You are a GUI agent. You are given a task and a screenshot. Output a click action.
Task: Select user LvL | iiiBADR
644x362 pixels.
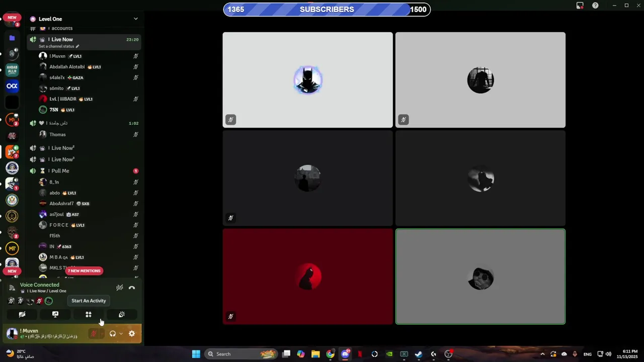pos(89,99)
